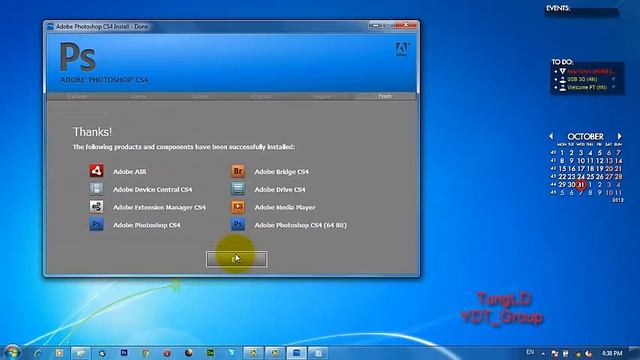The width and height of the screenshot is (640, 360).
Task: Switch to the active installer taskbar button
Action: tap(296, 353)
